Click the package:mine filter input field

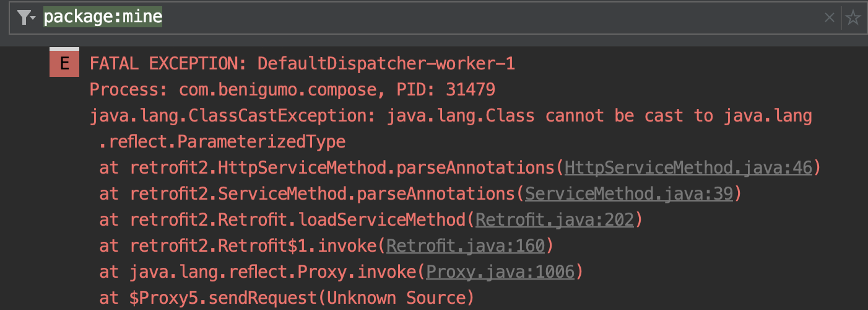pos(433,17)
